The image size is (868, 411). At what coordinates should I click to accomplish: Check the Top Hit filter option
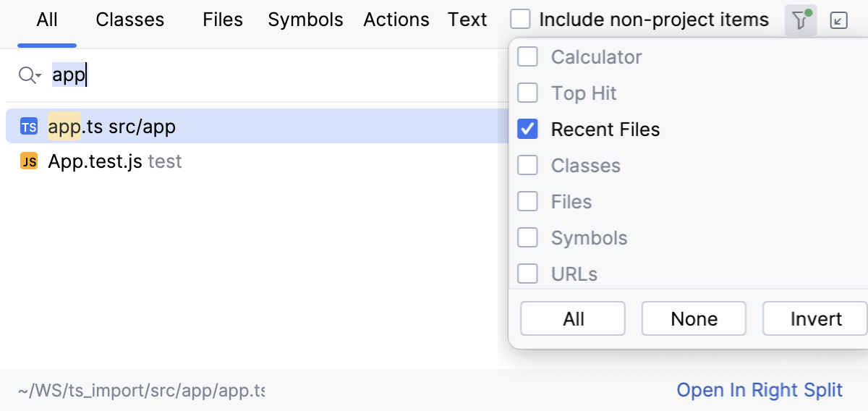tap(528, 93)
